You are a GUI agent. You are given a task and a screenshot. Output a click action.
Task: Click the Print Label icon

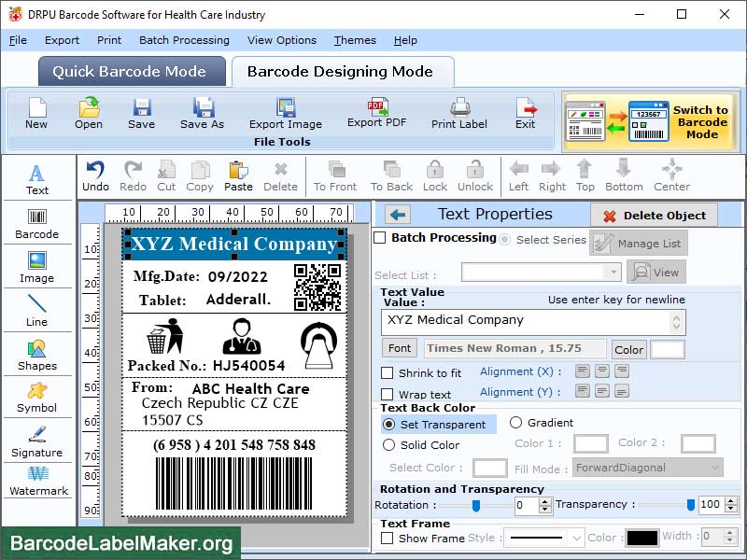click(x=458, y=112)
